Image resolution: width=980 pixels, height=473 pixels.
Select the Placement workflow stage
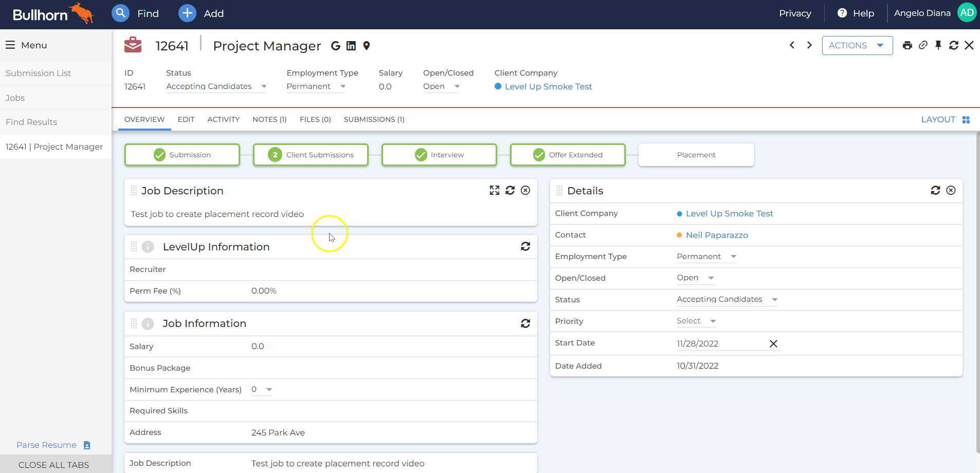pos(696,155)
